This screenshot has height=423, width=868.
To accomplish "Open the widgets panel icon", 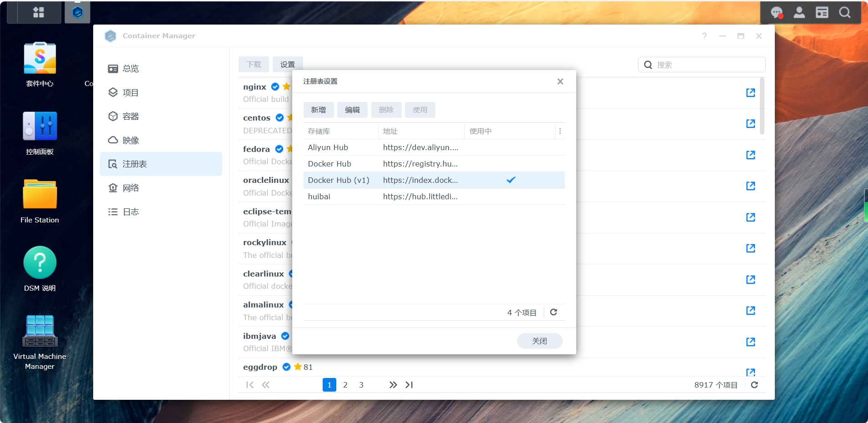I will 822,12.
